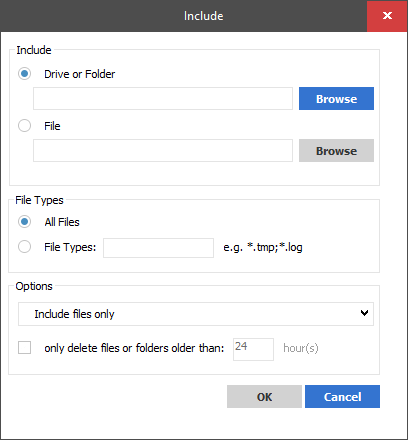
Task: Click the Cancel button
Action: pos(342,397)
